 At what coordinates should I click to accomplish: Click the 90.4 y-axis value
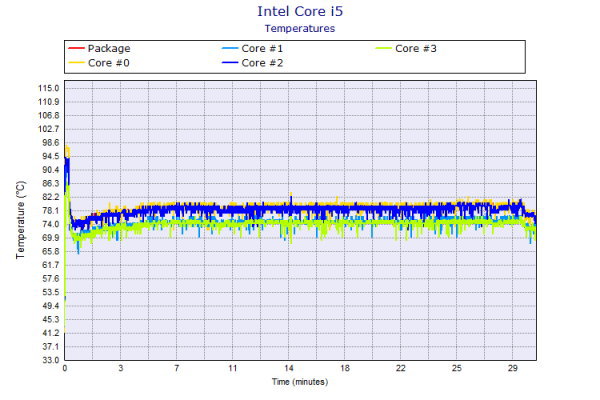[x=51, y=170]
